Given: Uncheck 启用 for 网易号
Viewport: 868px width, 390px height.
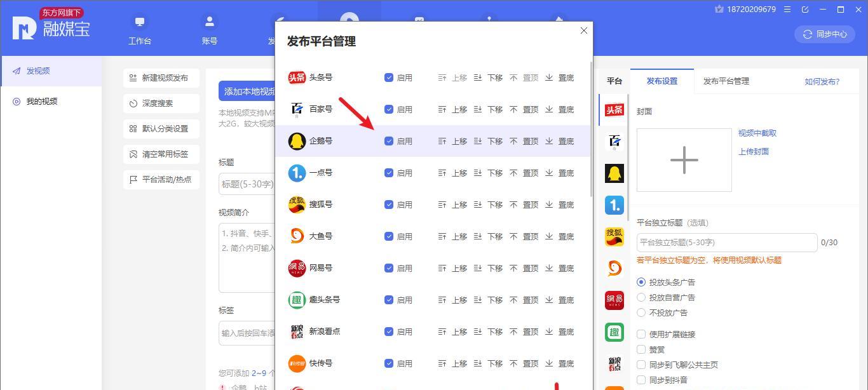Looking at the screenshot, I should click(x=389, y=268).
